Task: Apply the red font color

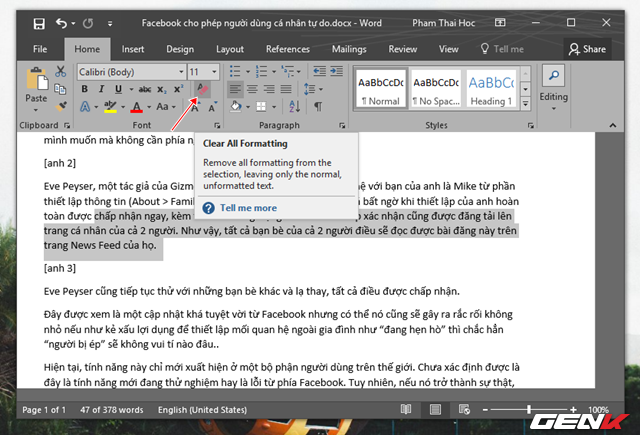Action: coord(137,107)
